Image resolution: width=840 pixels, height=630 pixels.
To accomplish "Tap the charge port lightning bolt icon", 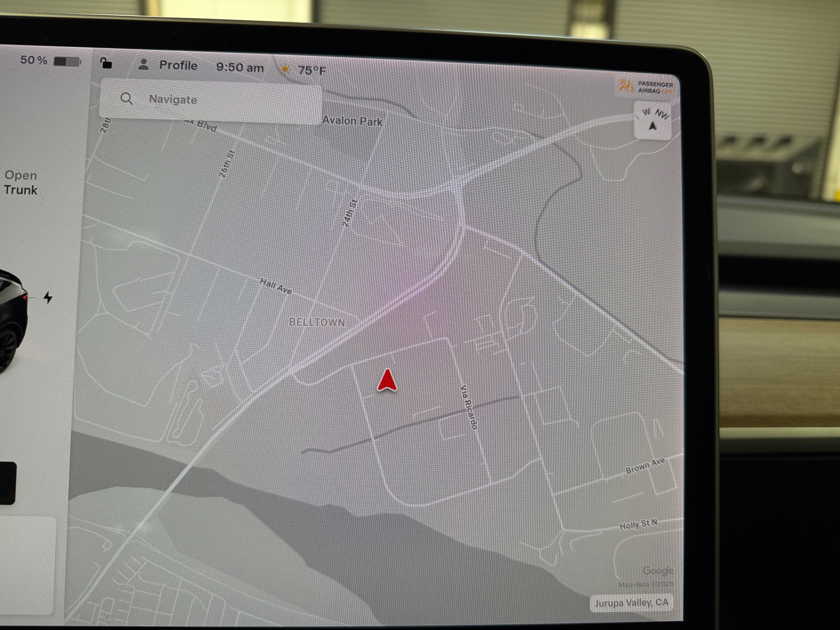I will 48,297.
